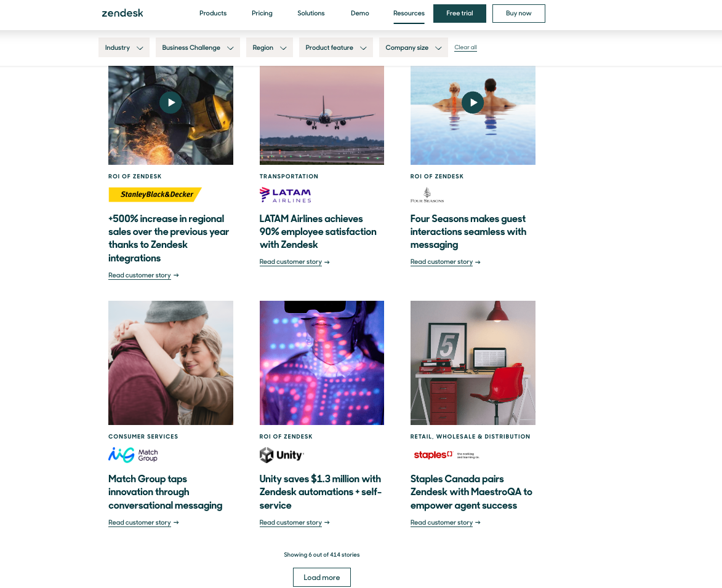The width and height of the screenshot is (722, 588).
Task: Click the LATAM Airlines logo
Action: [286, 195]
